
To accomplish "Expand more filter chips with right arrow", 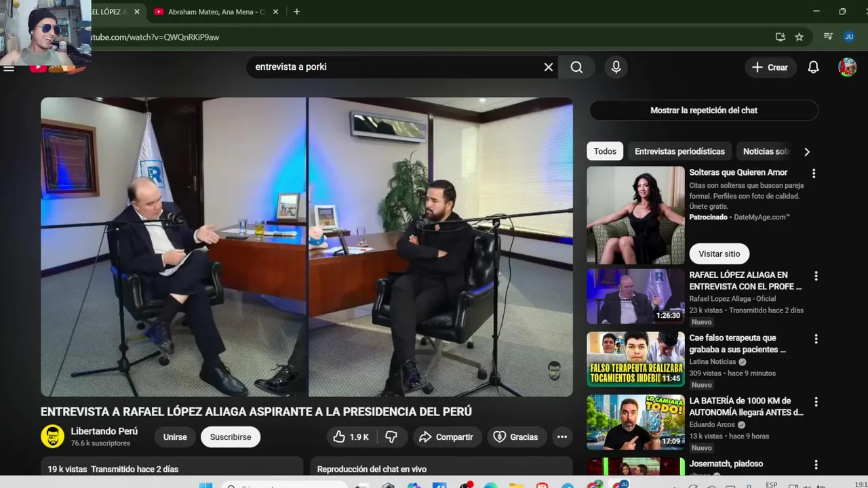I will coord(806,152).
